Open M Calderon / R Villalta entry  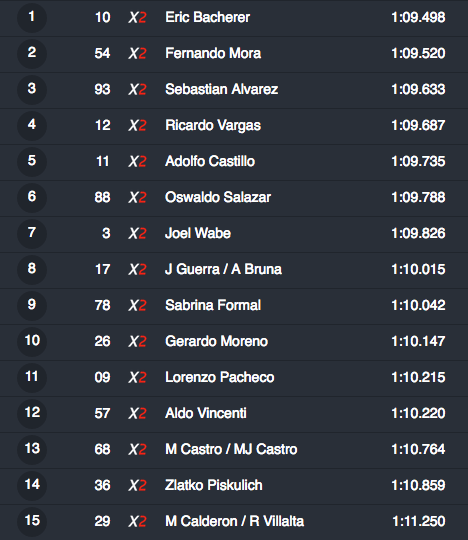(x=235, y=521)
